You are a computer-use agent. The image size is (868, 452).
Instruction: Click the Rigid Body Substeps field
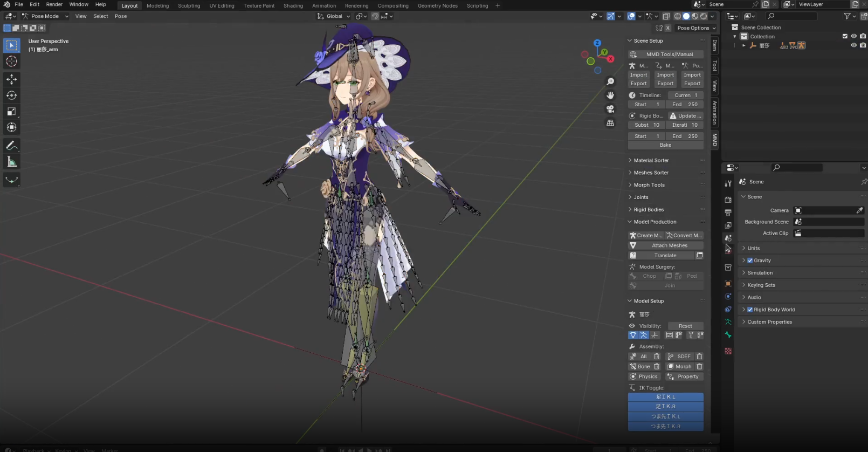[646, 125]
